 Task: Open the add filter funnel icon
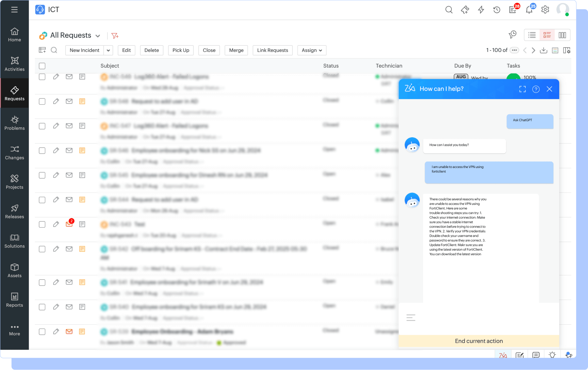coord(115,36)
